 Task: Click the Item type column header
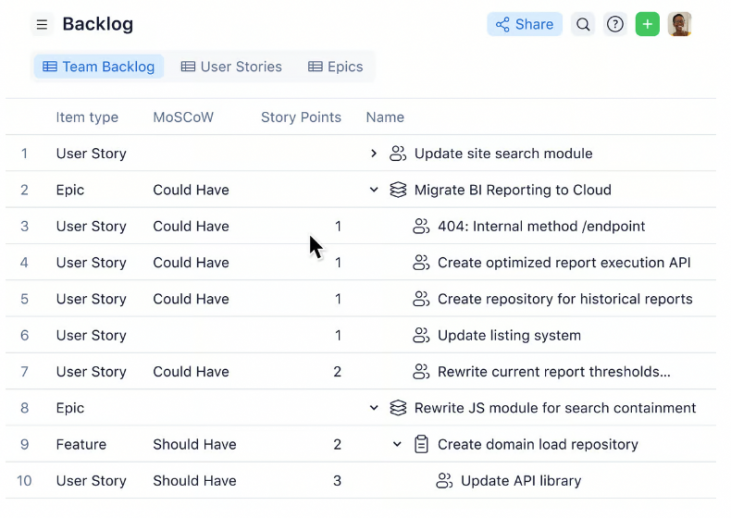[87, 117]
